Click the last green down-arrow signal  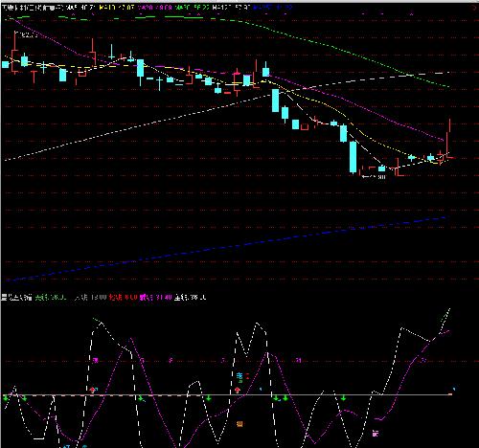point(344,398)
